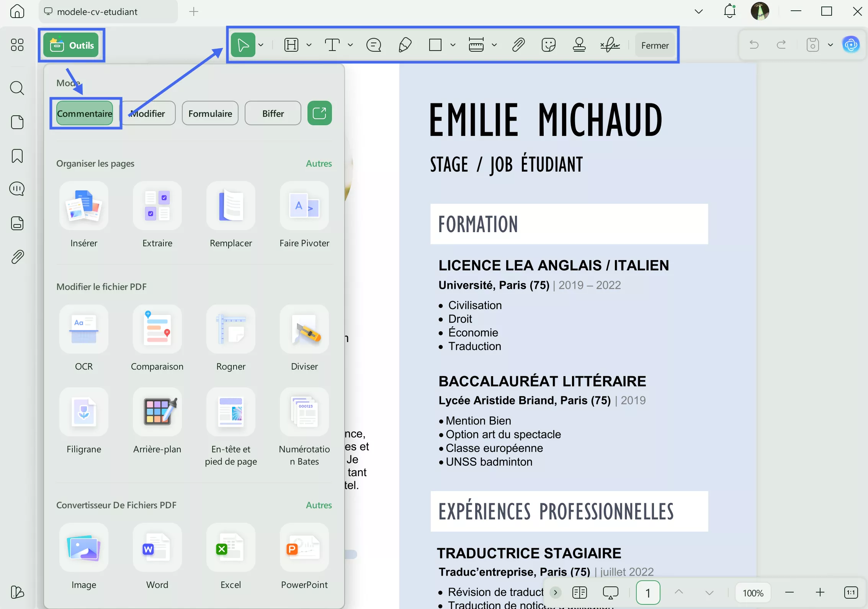
Task: Click the page number input field
Action: pyautogui.click(x=647, y=593)
